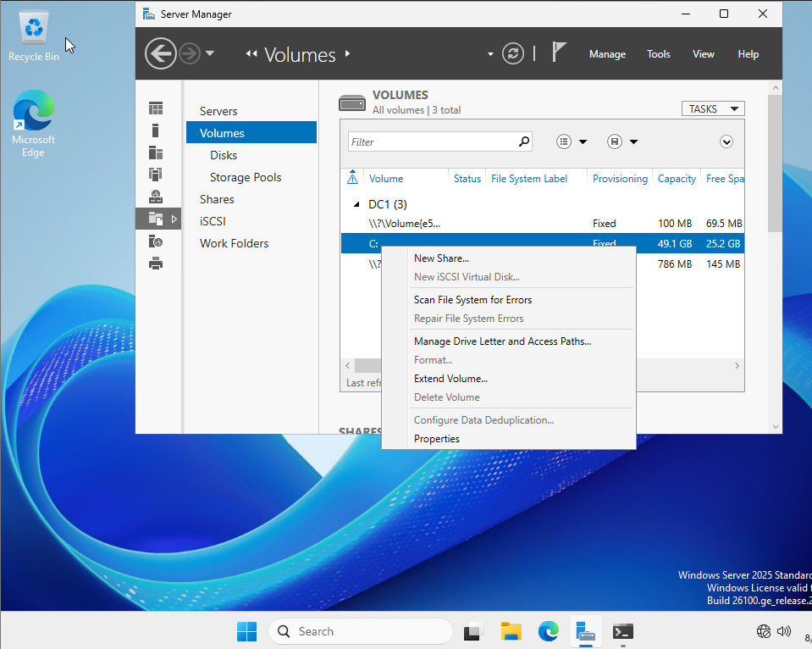Open navigation history dropdown beside the Forward arrow

pyautogui.click(x=210, y=53)
